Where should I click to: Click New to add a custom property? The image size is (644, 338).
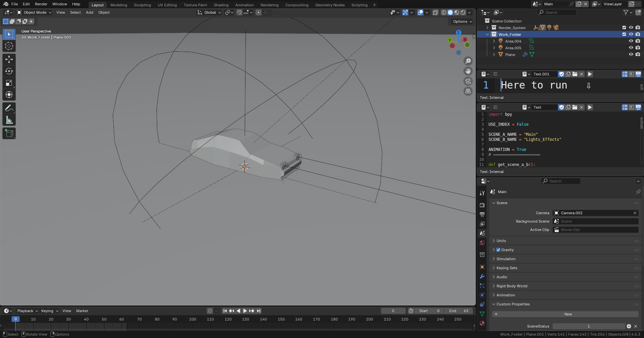coord(568,314)
